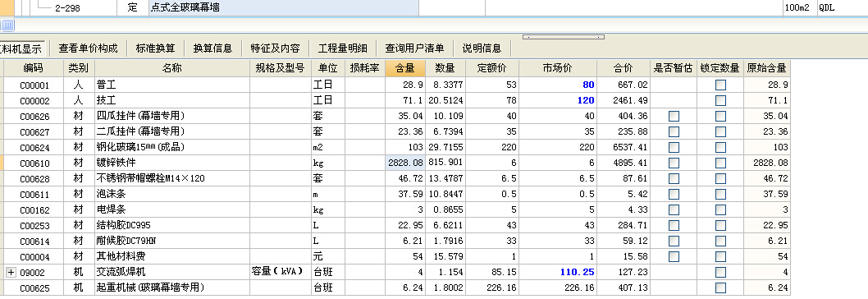868x299 pixels.
Task: Click the 损耗率 column header
Action: click(x=365, y=68)
